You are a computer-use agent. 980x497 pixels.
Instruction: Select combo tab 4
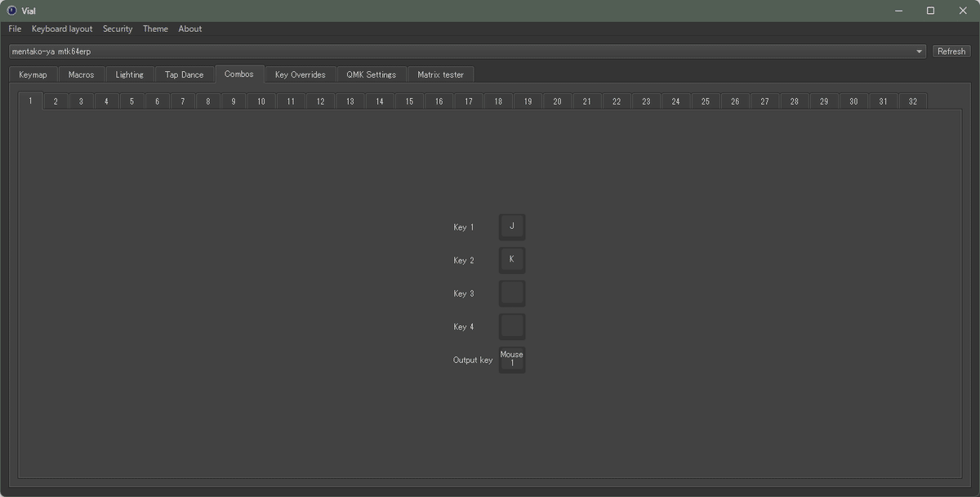click(x=106, y=101)
